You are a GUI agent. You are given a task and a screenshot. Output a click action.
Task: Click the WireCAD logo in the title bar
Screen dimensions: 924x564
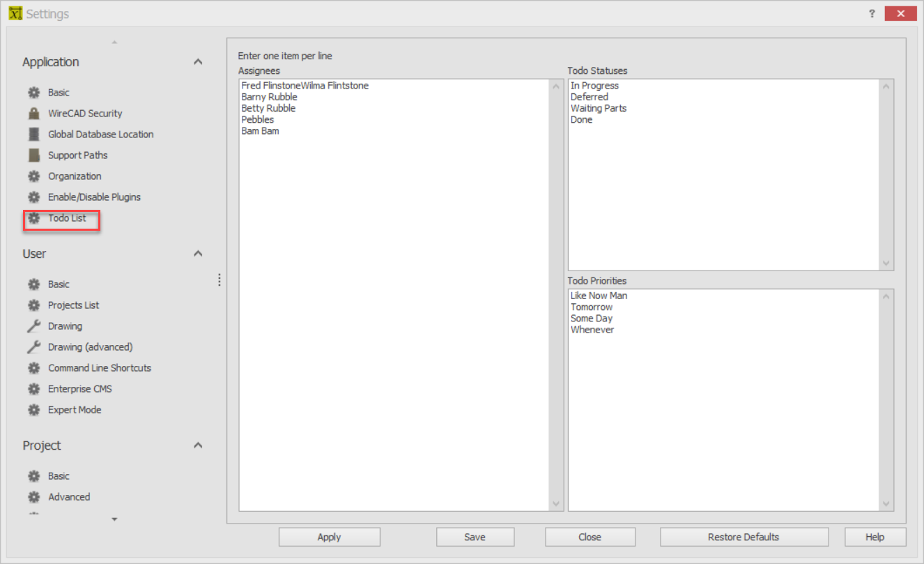15,13
